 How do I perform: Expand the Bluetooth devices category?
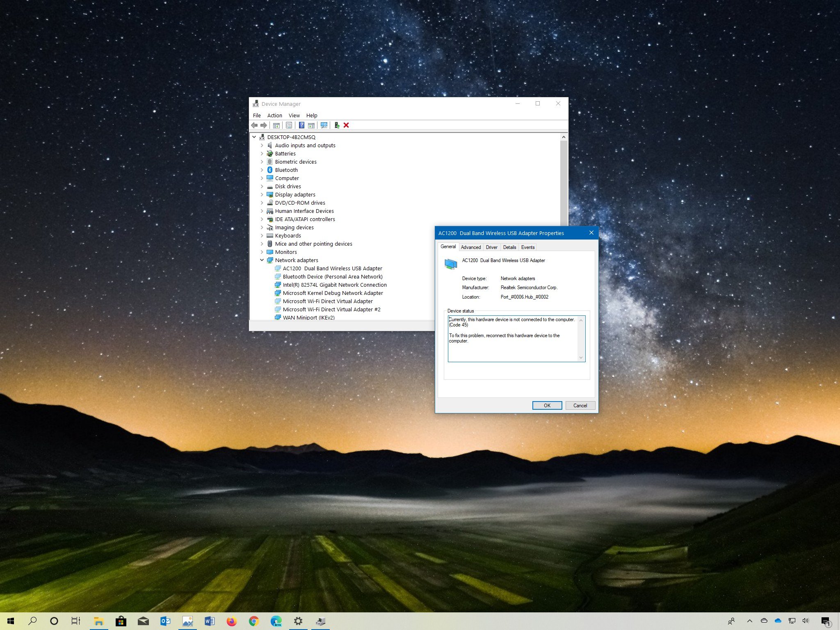click(x=262, y=169)
